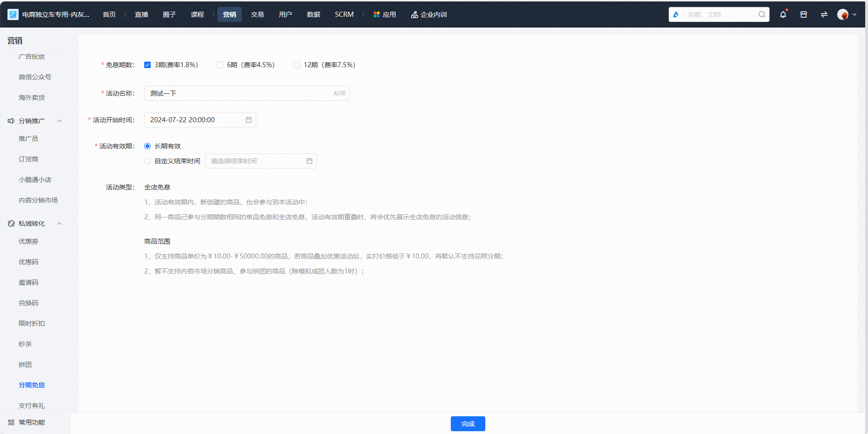Select the 自定义结束时间 radio button

[x=147, y=161]
